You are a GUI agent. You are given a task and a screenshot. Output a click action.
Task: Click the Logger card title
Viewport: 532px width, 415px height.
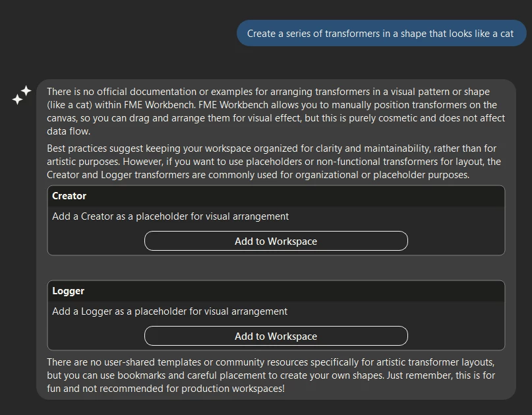coord(68,291)
